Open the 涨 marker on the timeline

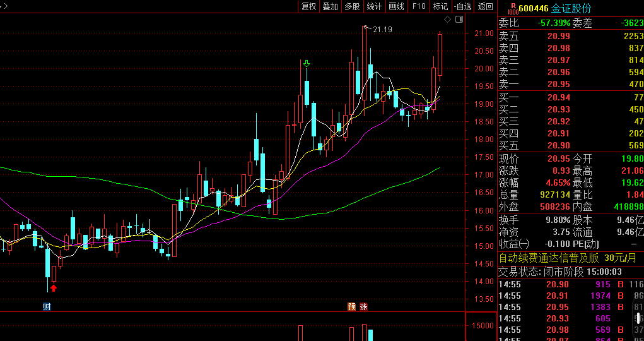[x=363, y=306]
